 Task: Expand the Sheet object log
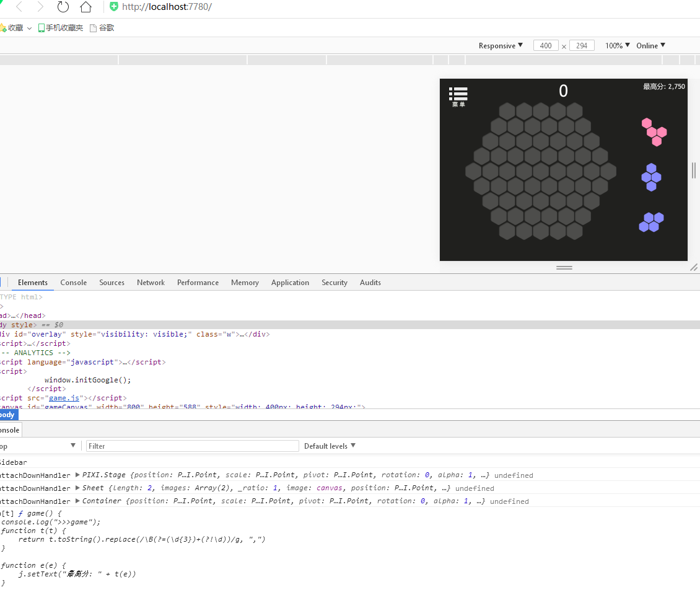[x=77, y=488]
